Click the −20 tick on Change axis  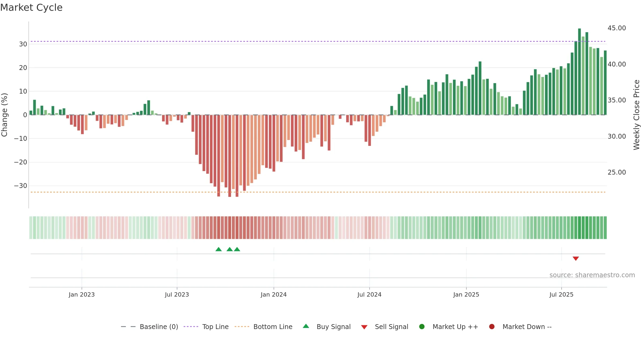click(21, 162)
